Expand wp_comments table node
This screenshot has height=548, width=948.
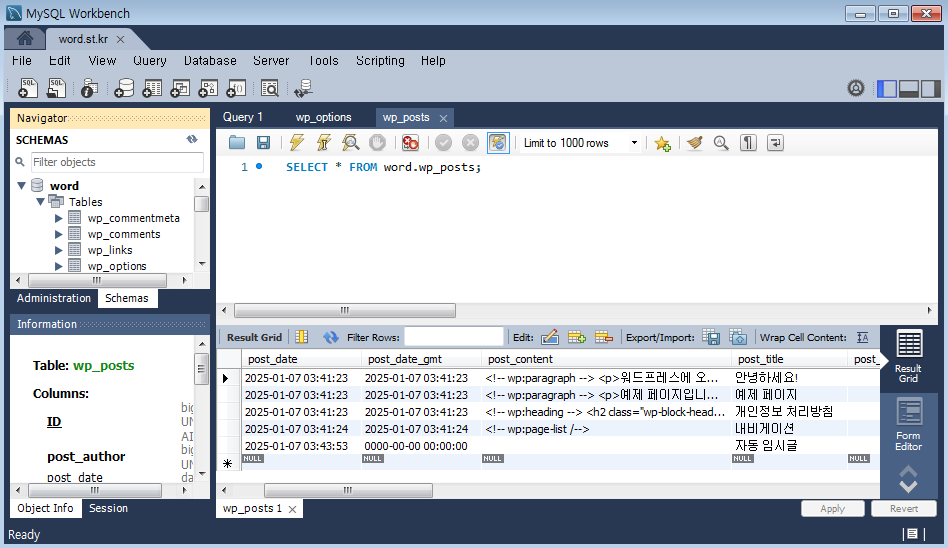click(x=59, y=234)
